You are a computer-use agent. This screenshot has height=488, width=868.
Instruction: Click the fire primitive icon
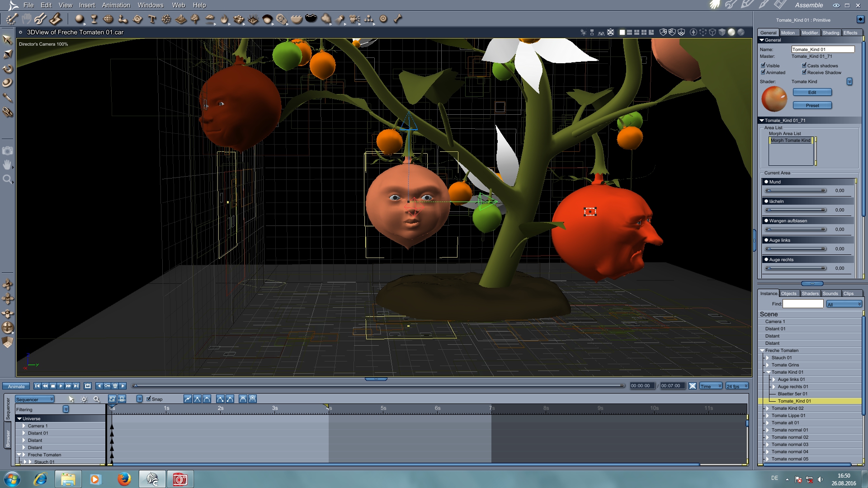click(224, 19)
